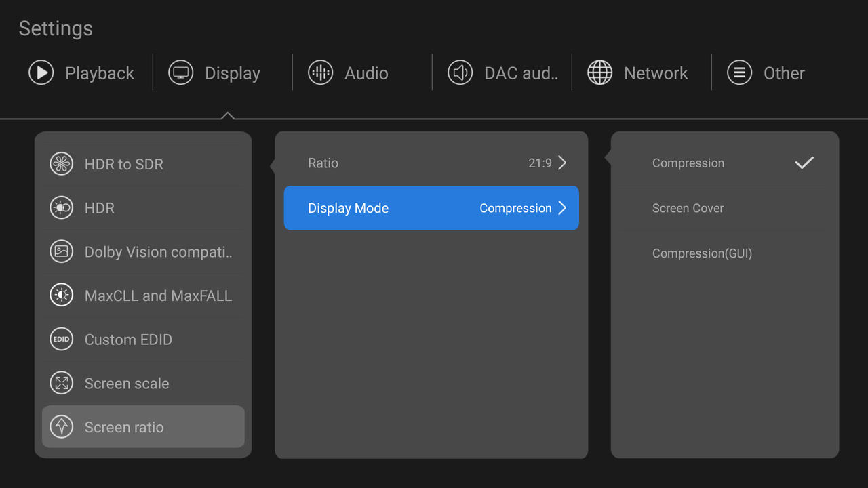The image size is (868, 488).
Task: Click the 21:9 ratio value
Action: tap(540, 163)
